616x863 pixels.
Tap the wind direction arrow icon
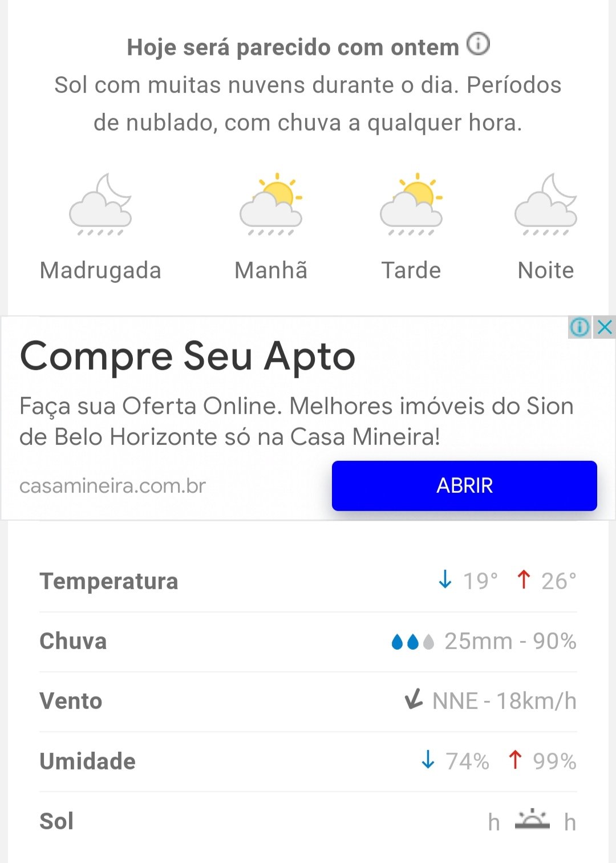[x=414, y=699]
